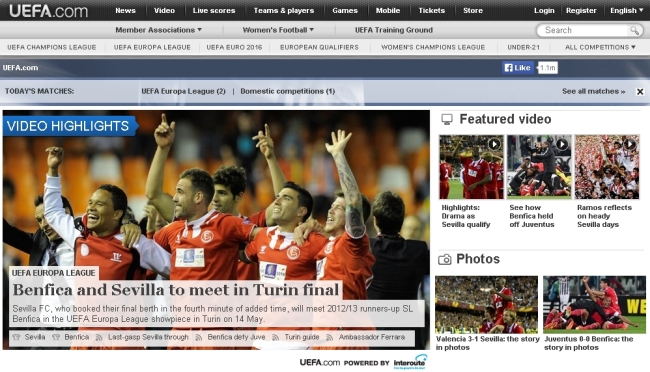Click the Login link

pos(544,11)
